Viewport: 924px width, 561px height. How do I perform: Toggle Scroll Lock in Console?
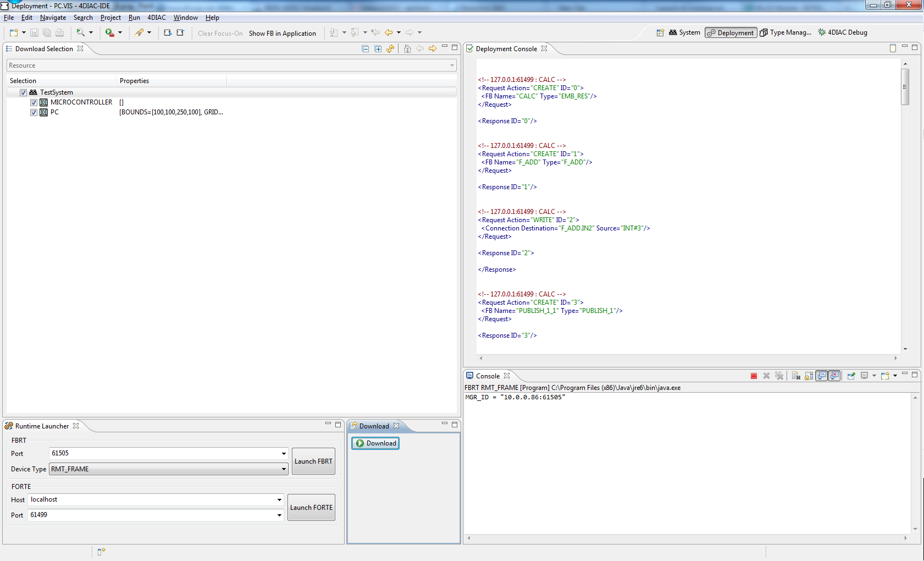(809, 376)
